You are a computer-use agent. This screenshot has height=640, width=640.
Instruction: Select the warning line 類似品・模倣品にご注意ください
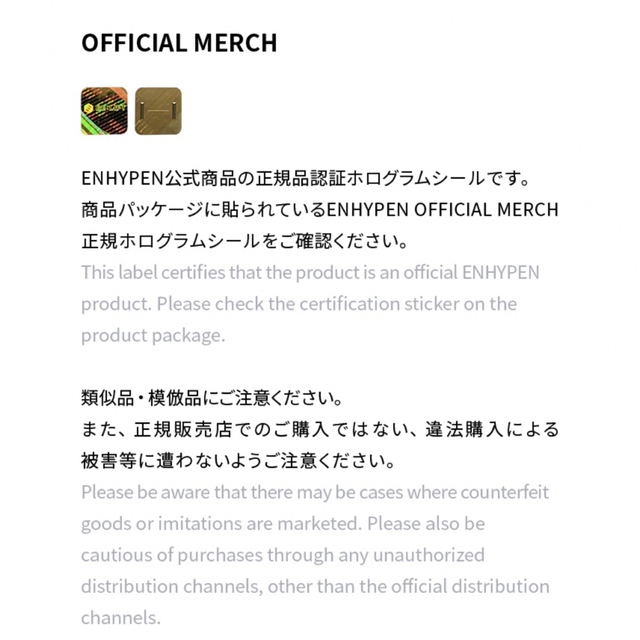(212, 398)
